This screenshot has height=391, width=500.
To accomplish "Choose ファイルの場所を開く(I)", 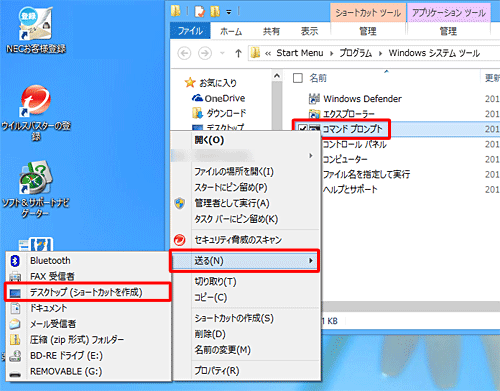I will coord(245,172).
